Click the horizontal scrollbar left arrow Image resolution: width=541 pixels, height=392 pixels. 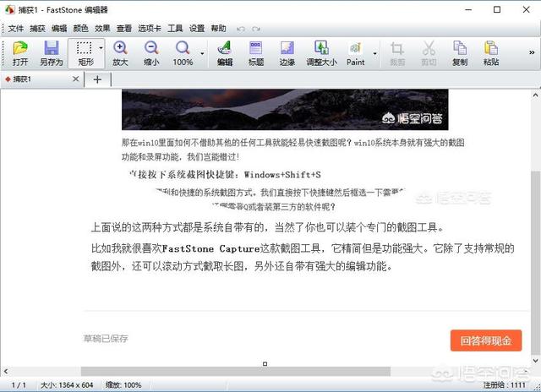(6, 372)
